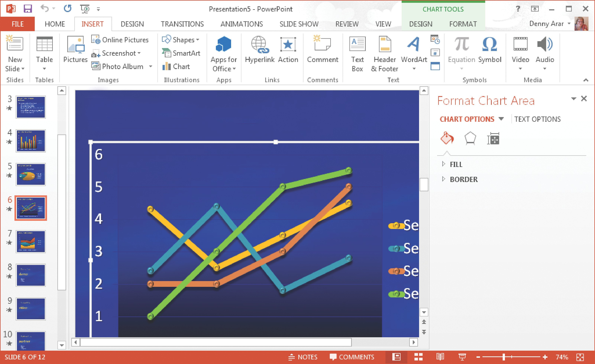Toggle the Notes pane
The width and height of the screenshot is (595, 364).
point(303,357)
